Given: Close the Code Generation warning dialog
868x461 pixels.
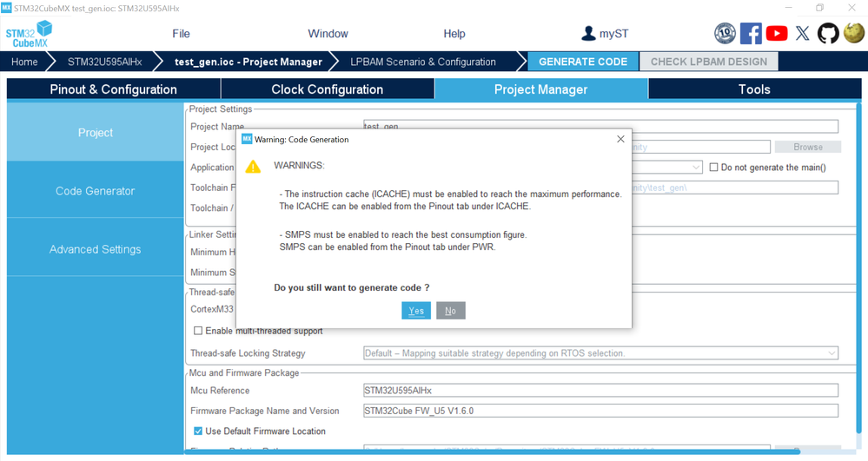Looking at the screenshot, I should click(620, 139).
